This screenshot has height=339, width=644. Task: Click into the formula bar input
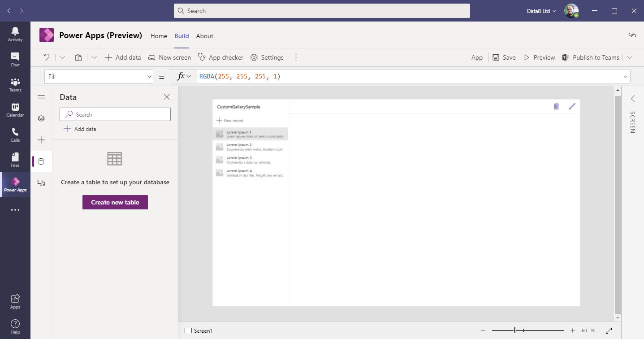tap(409, 77)
